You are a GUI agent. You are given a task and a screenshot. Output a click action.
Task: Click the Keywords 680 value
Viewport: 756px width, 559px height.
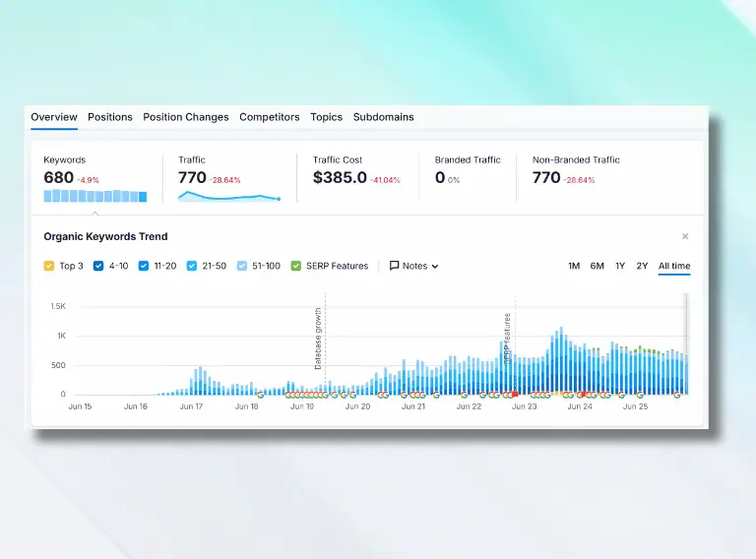[59, 177]
